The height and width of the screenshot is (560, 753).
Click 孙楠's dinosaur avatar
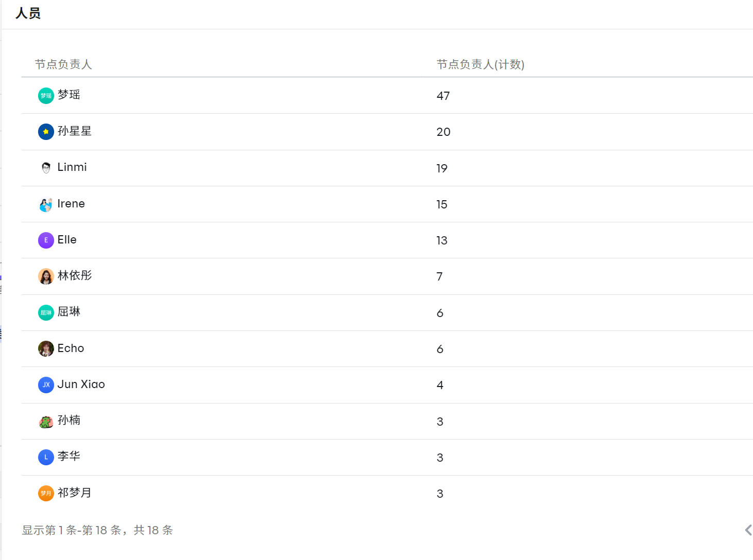(x=46, y=421)
